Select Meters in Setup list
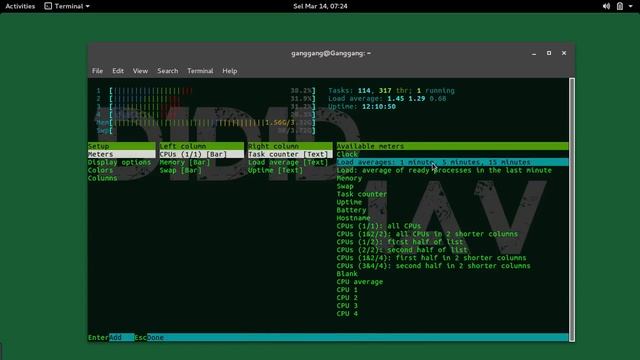640x360 pixels. coord(122,154)
